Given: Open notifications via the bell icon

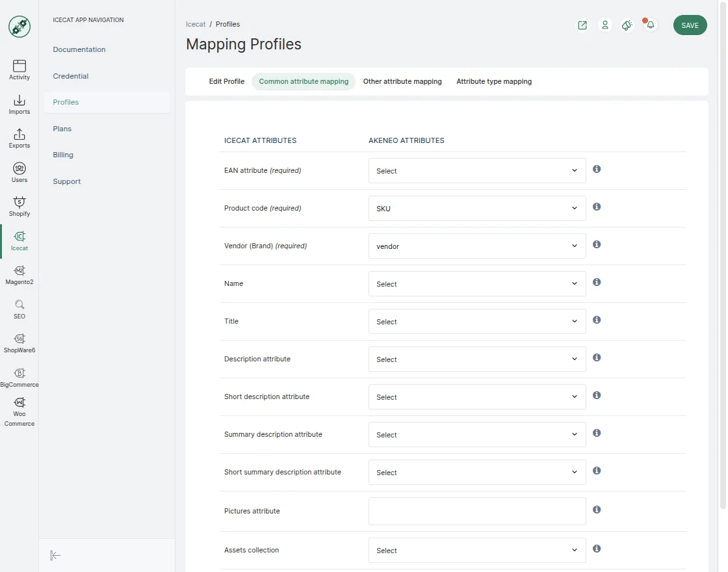Looking at the screenshot, I should point(649,25).
